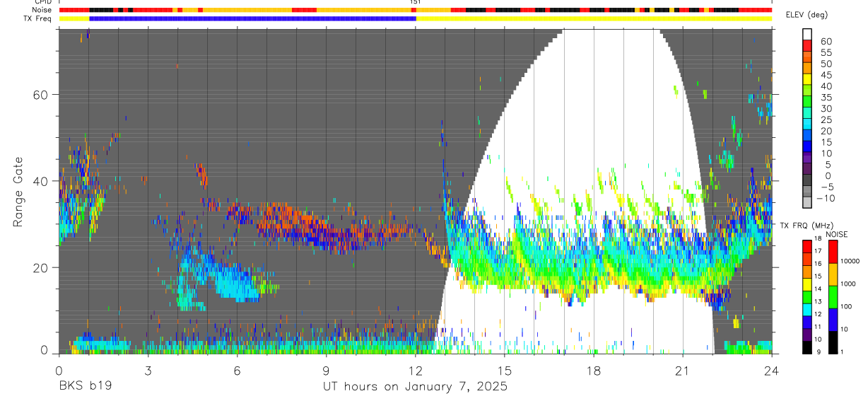Image resolution: width=868 pixels, height=401 pixels.
Task: Pick the dark gray ELEV swatch between -5 and 0
Action: [808, 181]
